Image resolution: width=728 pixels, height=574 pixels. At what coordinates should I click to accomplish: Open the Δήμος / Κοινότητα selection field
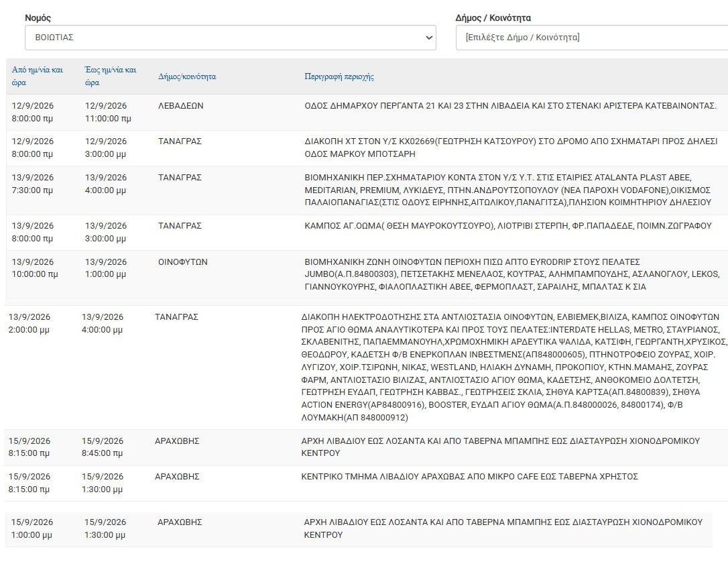pyautogui.click(x=592, y=38)
